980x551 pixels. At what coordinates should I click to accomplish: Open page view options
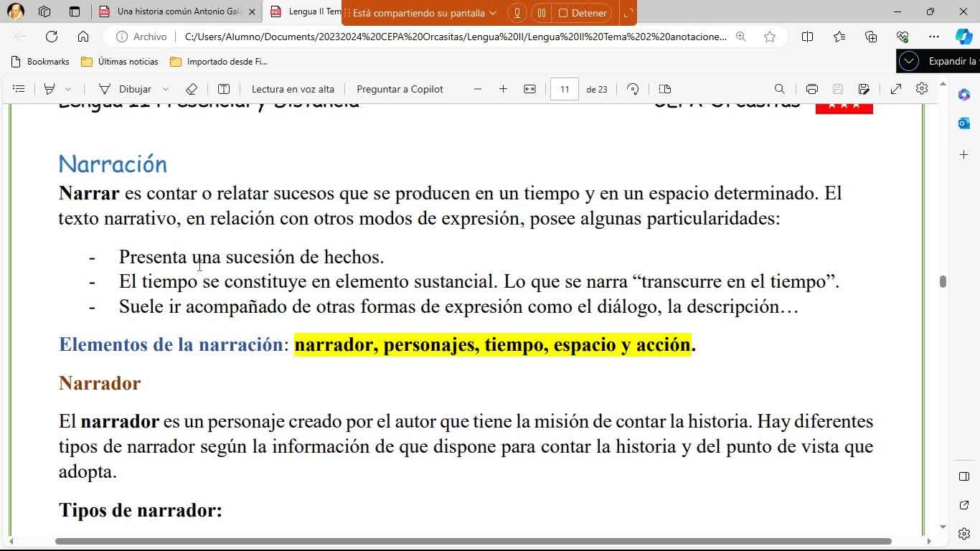pos(665,89)
